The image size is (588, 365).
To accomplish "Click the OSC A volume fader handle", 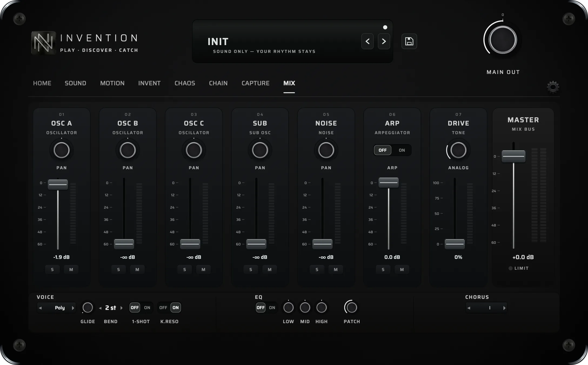I will tap(58, 185).
